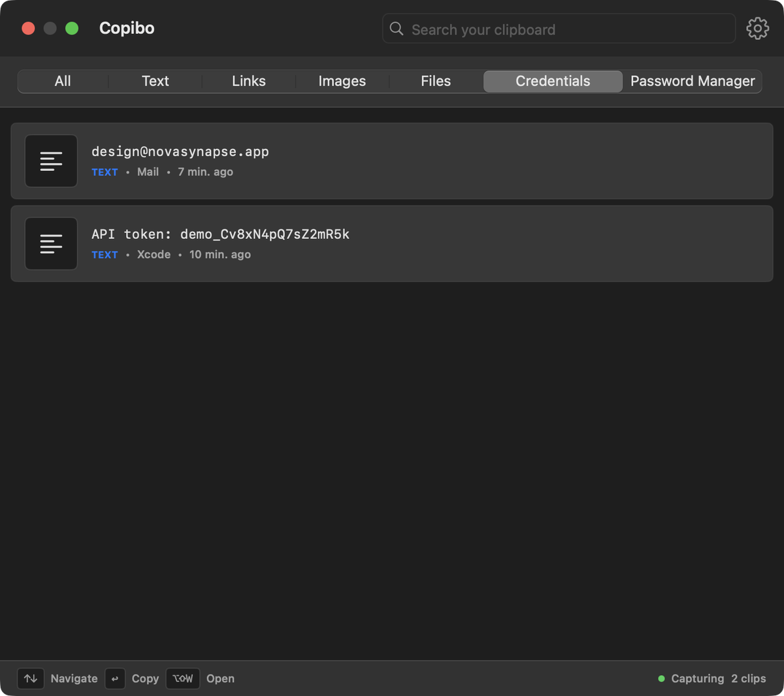Click the text icon beside design@novasynapse.app
The height and width of the screenshot is (696, 784).
pos(51,161)
